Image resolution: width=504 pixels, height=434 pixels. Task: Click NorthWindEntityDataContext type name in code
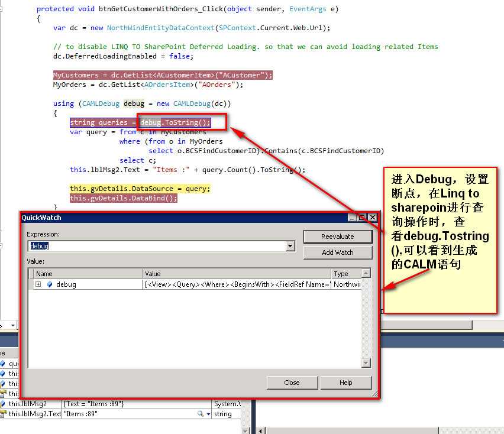[161, 28]
